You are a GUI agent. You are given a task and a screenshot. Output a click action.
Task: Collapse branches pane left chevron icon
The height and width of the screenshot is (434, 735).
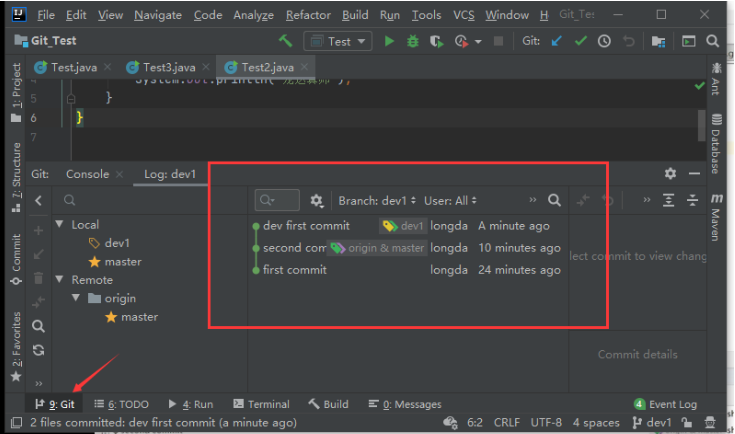pos(38,201)
